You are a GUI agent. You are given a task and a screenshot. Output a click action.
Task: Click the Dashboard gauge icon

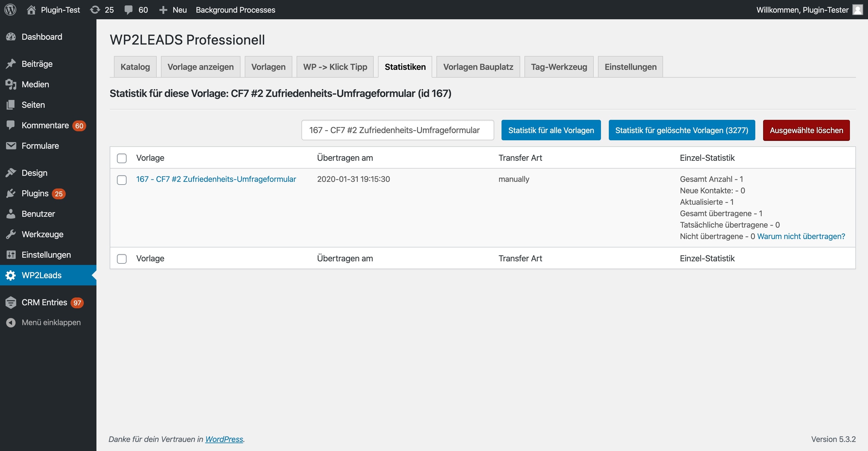(x=11, y=37)
